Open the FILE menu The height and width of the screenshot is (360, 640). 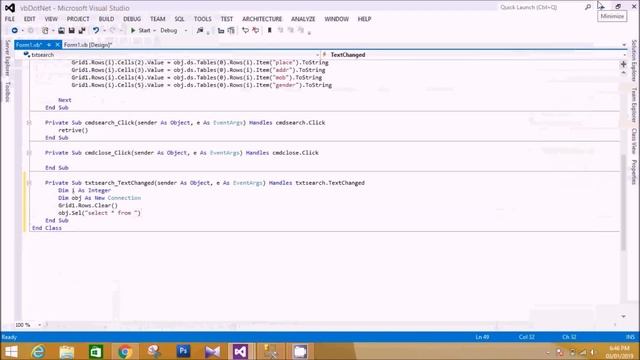10,19
